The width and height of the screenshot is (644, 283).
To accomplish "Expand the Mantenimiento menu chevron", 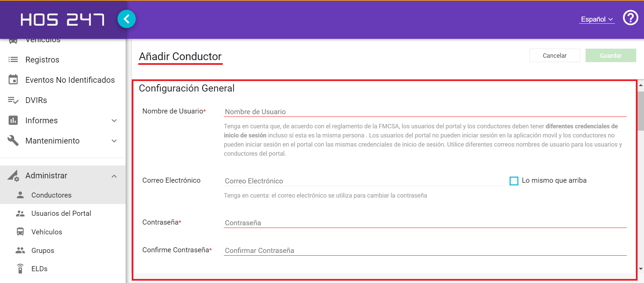I will [x=114, y=141].
